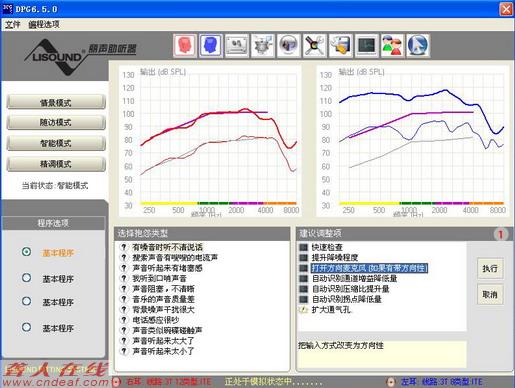
Task: Switch to 精调模式 mode button
Action: pyautogui.click(x=56, y=164)
